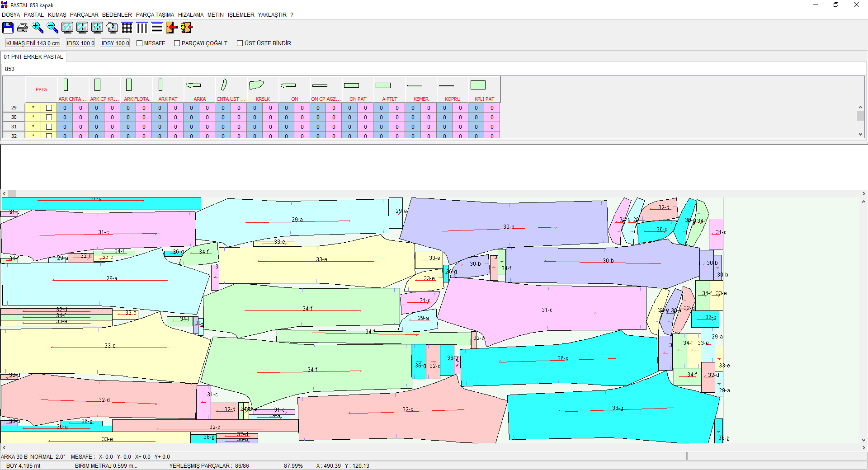Click the right arrow of the marker horizontal scrollbar
868x470 pixels.
(863, 447)
